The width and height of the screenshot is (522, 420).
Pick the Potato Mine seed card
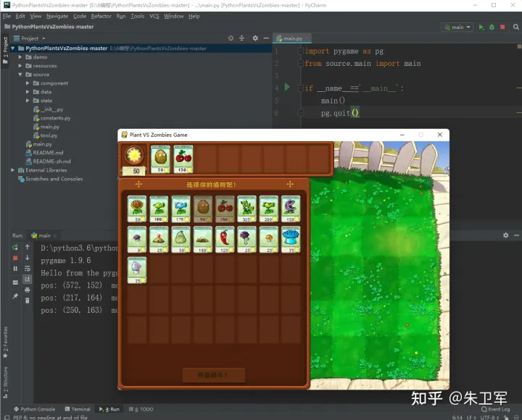tap(159, 240)
